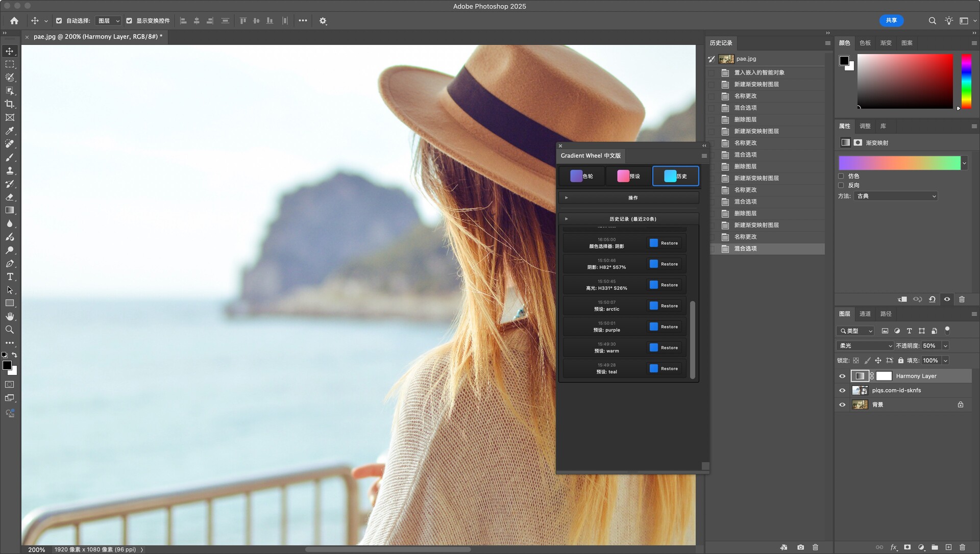Image resolution: width=980 pixels, height=554 pixels.
Task: Restore the 预设: arctic history entry
Action: 664,306
